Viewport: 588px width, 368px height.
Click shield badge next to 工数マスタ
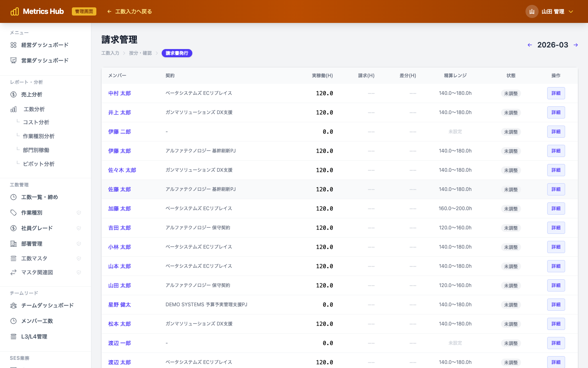tap(79, 258)
